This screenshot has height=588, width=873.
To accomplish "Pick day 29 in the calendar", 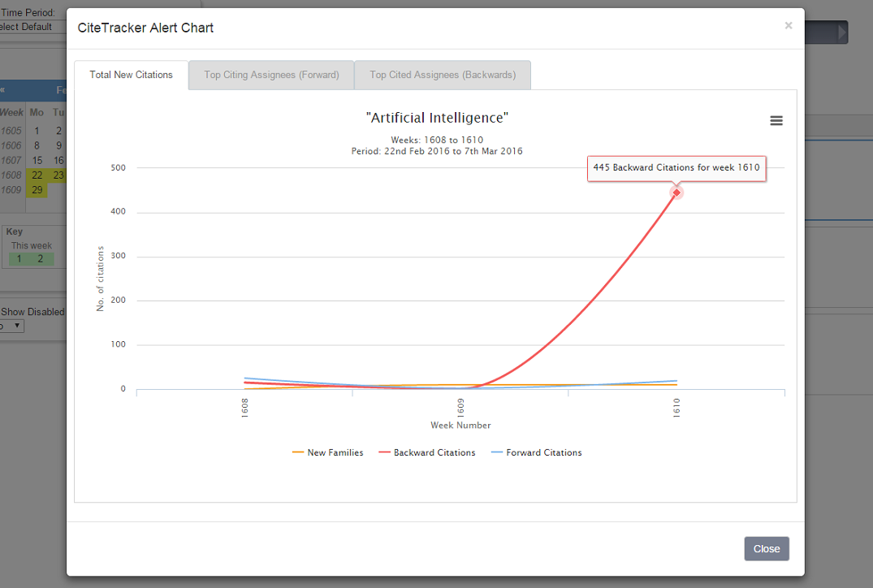I will [37, 190].
